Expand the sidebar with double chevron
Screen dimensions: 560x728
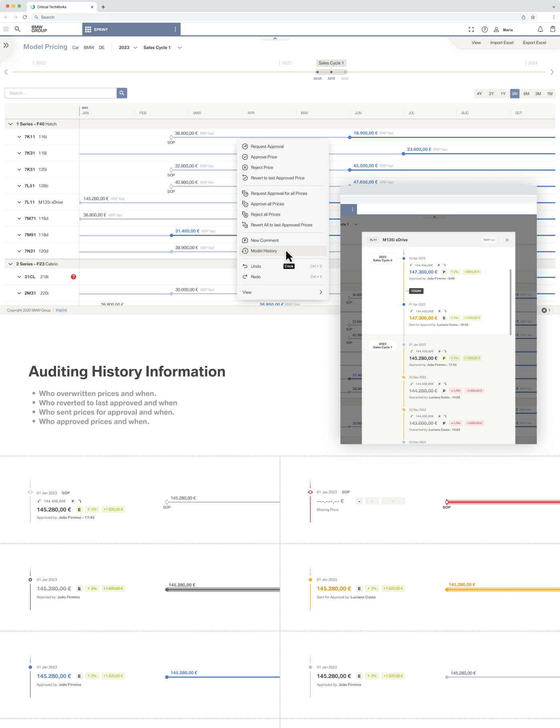click(6, 45)
